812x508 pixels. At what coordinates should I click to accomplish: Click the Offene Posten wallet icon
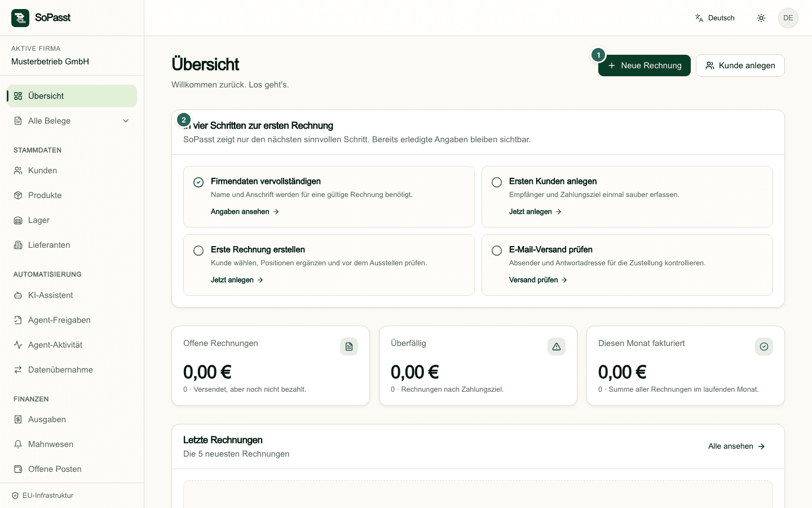point(18,469)
